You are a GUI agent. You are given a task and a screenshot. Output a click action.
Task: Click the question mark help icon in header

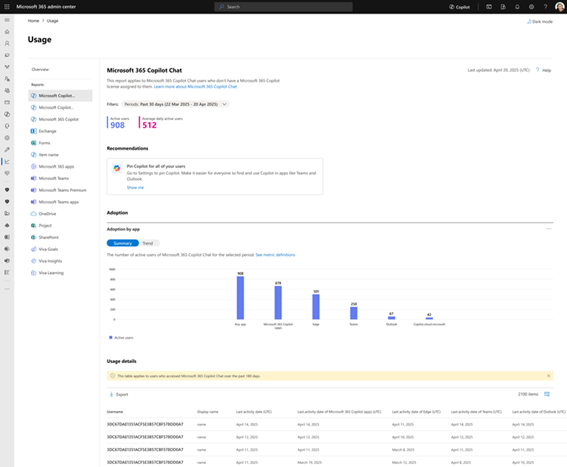point(545,7)
